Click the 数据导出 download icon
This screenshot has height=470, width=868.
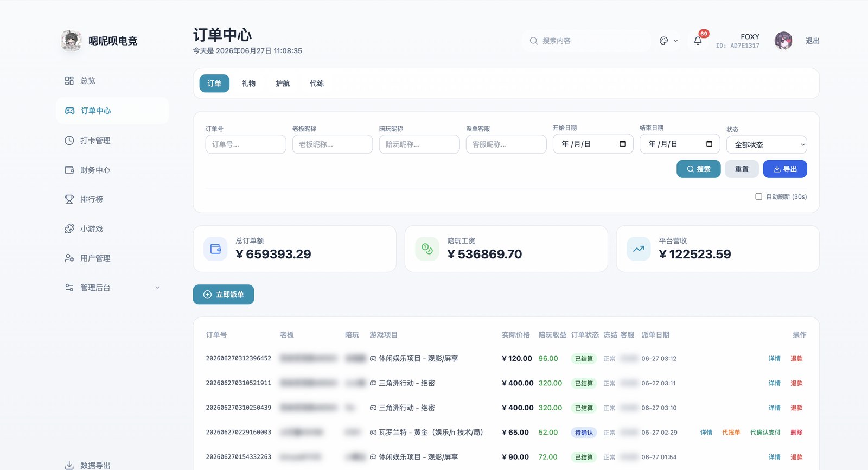point(69,466)
